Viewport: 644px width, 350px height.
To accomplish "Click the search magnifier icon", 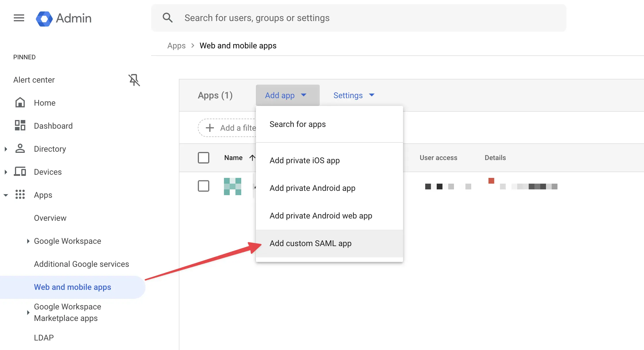I will pos(168,18).
